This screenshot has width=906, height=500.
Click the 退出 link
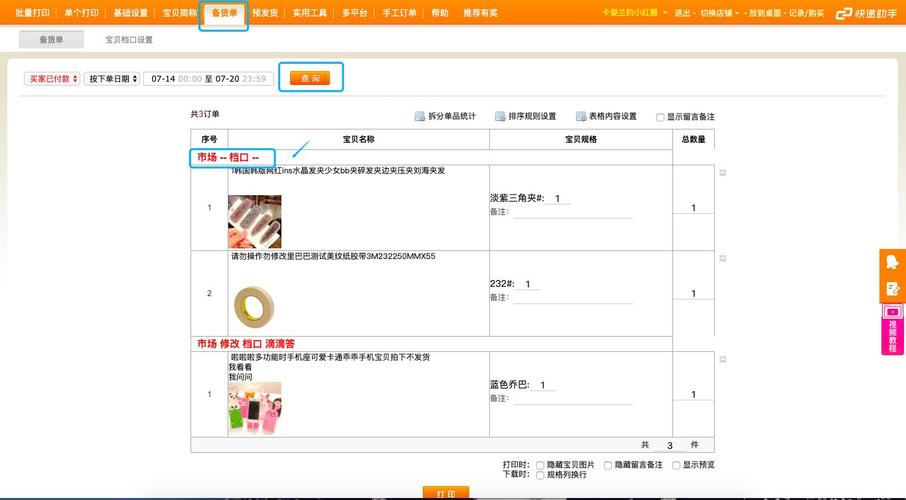tap(682, 13)
